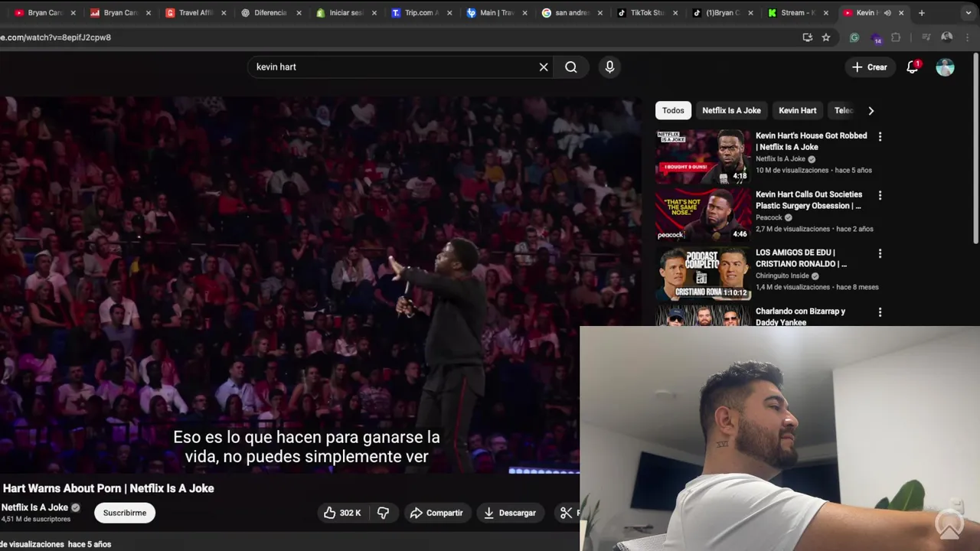Open the Chrome extensions puzzle icon
980x551 pixels.
tap(896, 37)
